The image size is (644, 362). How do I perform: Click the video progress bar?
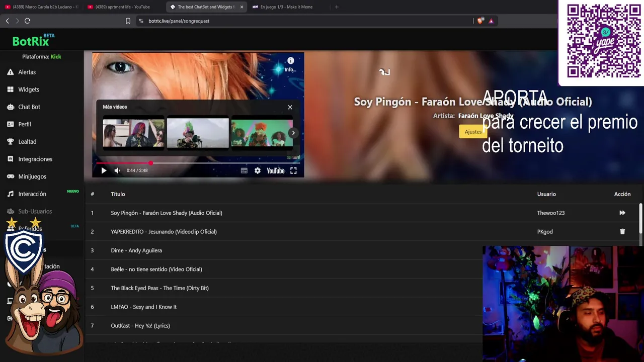[198, 163]
